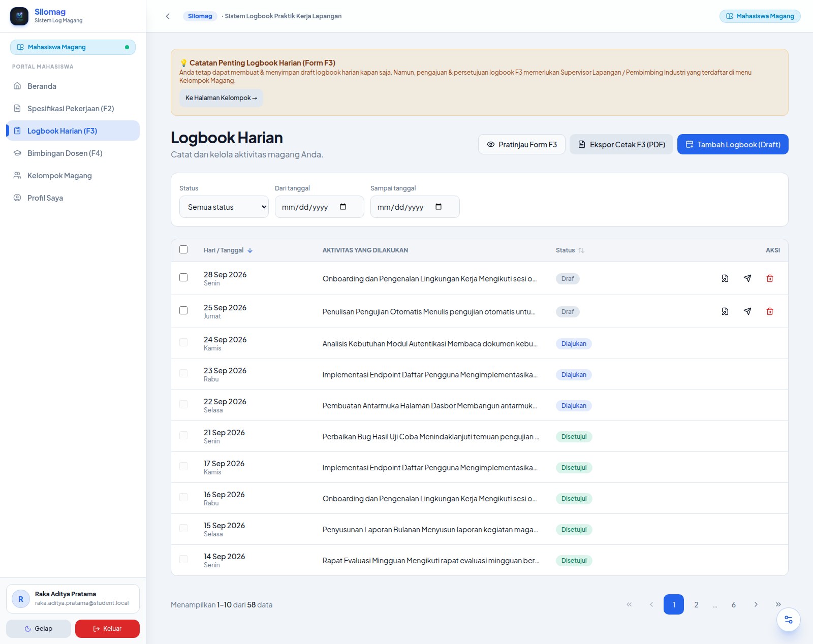Go back using the header chevron arrow
Image resolution: width=813 pixels, height=644 pixels.
[168, 16]
